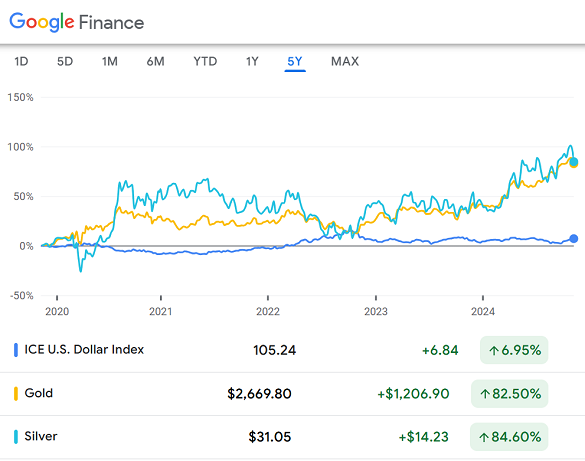The height and width of the screenshot is (461, 585).
Task: Click the teal Silver chart endpoint dot
Action: [x=574, y=161]
